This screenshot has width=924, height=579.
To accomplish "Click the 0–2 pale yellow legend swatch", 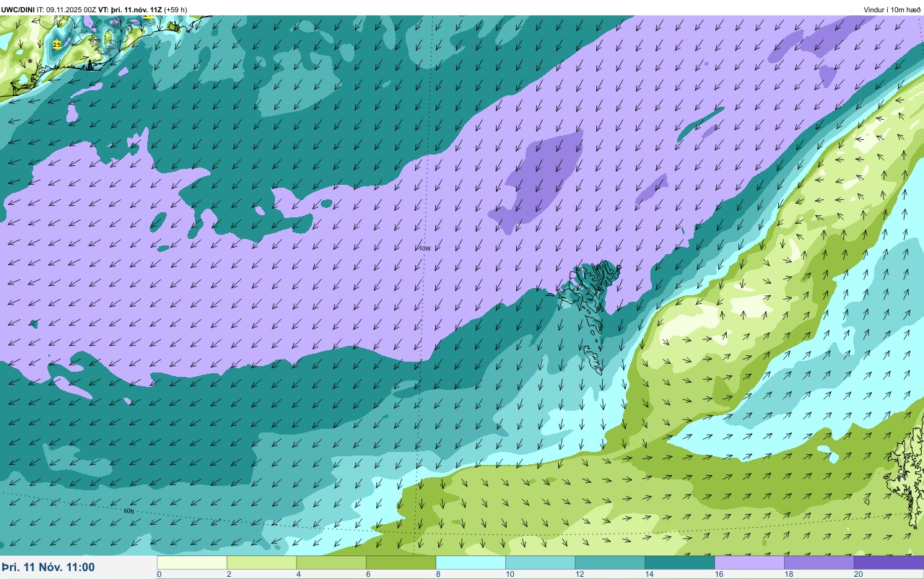I will tap(192, 562).
